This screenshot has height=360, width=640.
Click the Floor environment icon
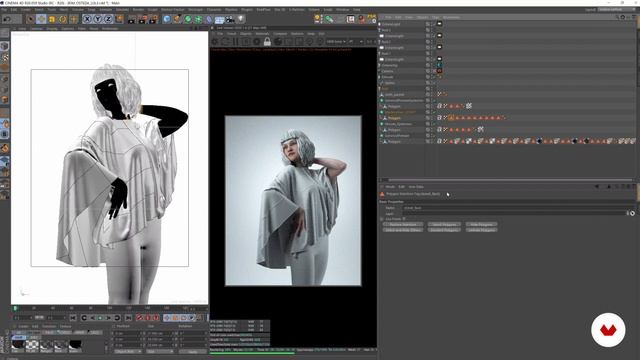220,19
